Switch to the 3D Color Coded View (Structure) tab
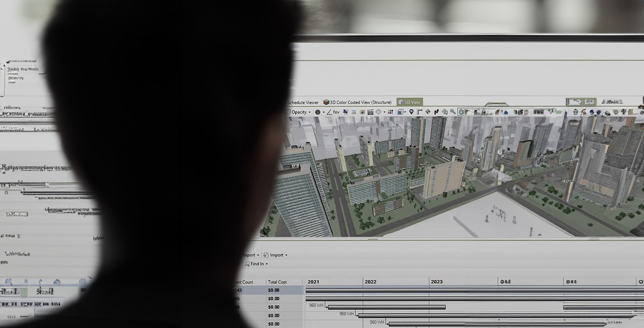Screen dimensions: 644x328 point(357,102)
